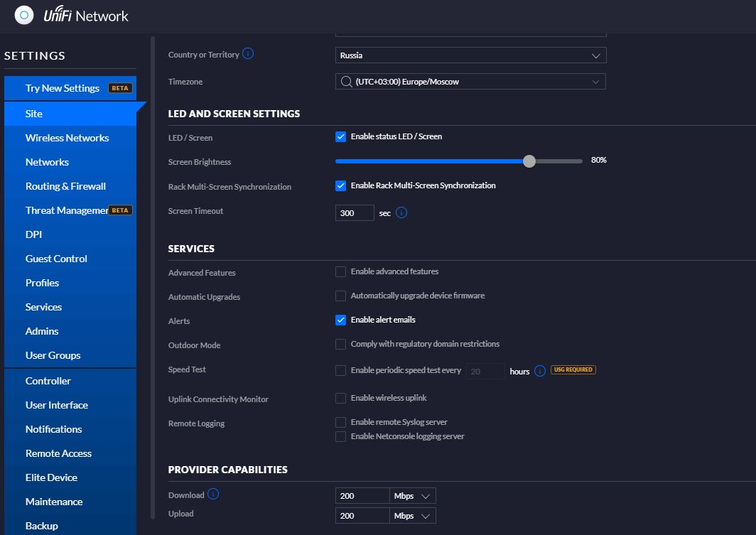Open User Groups settings
756x535 pixels.
pyautogui.click(x=70, y=355)
